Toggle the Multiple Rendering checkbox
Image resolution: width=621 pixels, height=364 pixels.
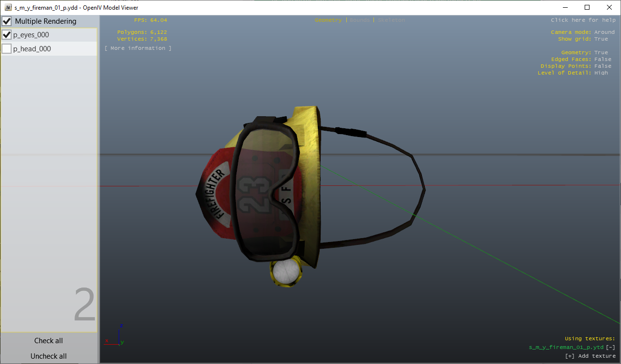coord(7,21)
